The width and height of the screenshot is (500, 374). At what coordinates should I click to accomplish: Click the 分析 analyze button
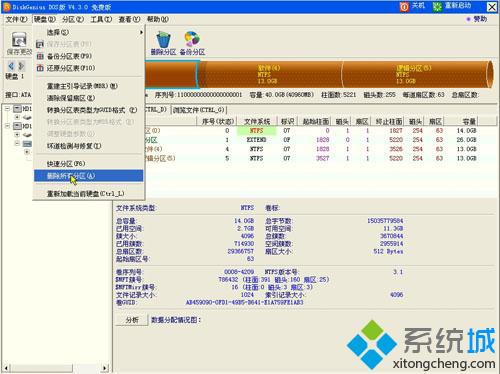point(132,320)
